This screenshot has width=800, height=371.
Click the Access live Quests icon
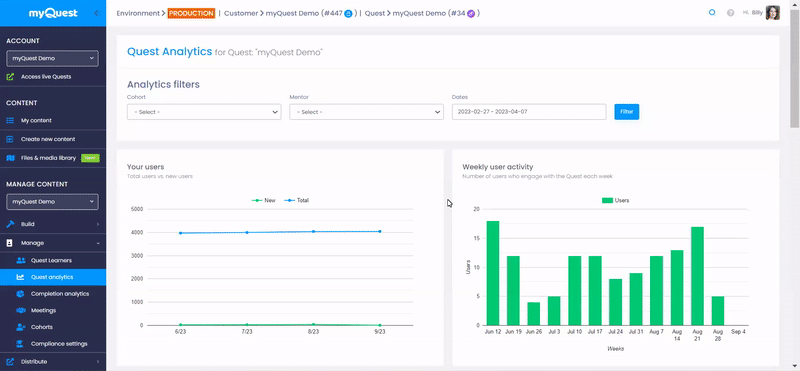pos(10,77)
